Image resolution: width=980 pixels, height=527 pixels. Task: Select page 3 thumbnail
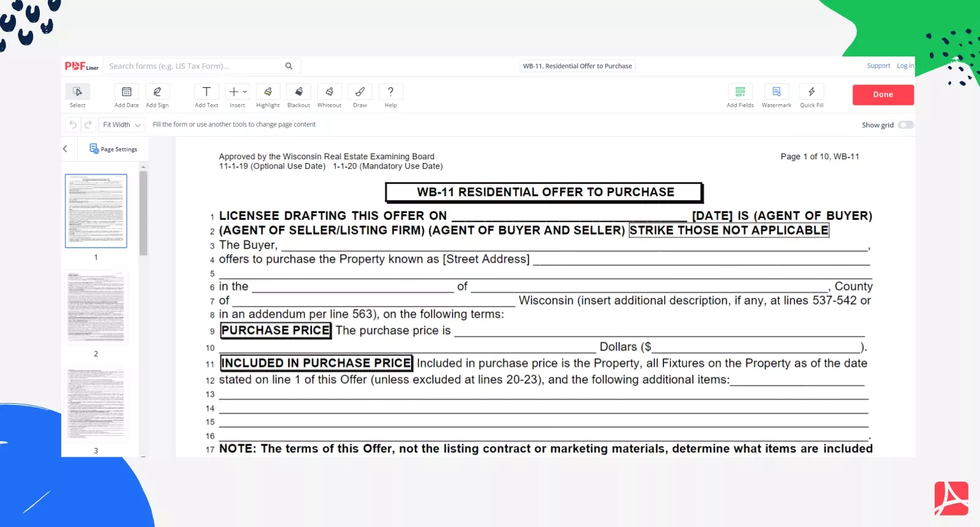[96, 404]
